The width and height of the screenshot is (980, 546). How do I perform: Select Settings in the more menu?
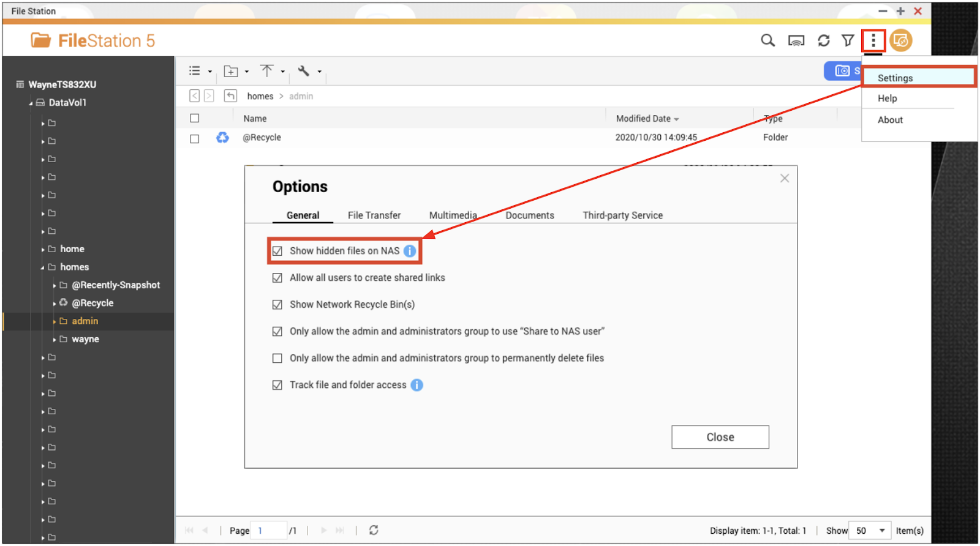[919, 78]
